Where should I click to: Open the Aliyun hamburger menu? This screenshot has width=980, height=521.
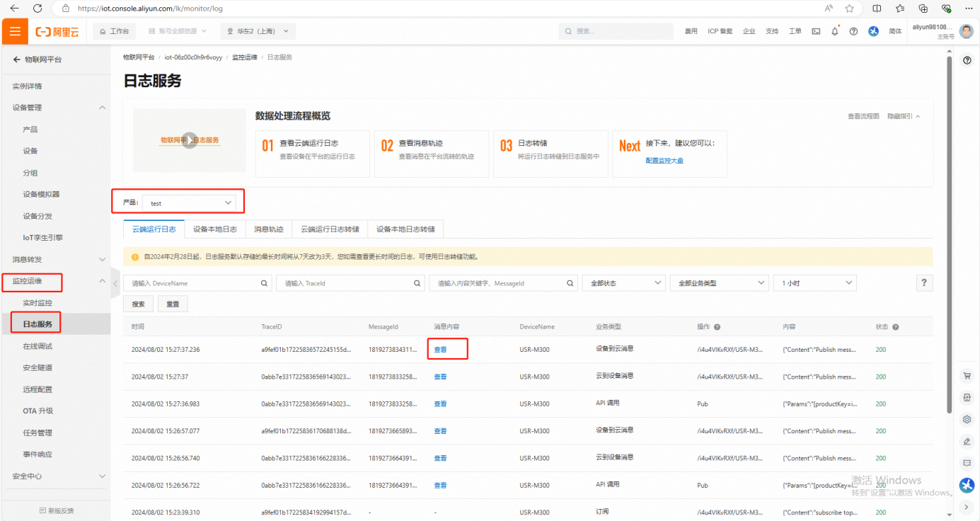(x=15, y=31)
